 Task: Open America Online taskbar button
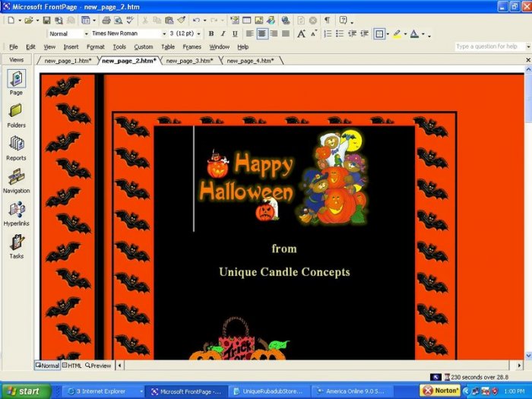(x=351, y=391)
